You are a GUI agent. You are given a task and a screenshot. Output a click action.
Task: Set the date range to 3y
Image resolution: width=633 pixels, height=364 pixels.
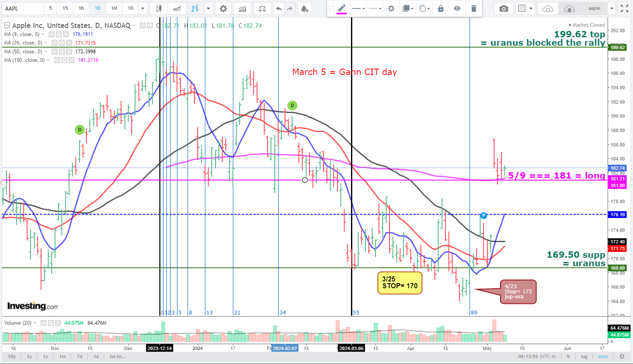click(x=29, y=356)
